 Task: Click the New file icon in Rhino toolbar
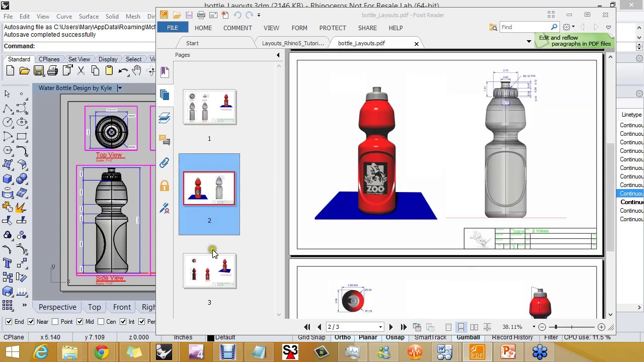[x=10, y=71]
